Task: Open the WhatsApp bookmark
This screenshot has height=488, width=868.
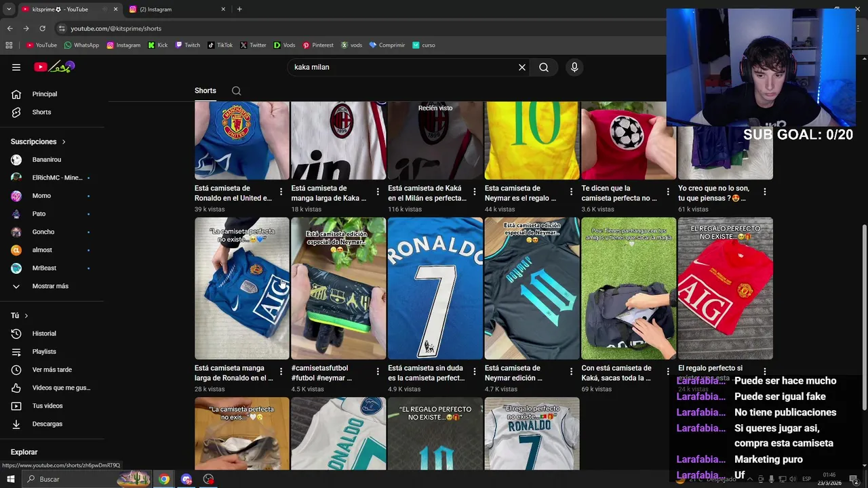Action: [81, 45]
